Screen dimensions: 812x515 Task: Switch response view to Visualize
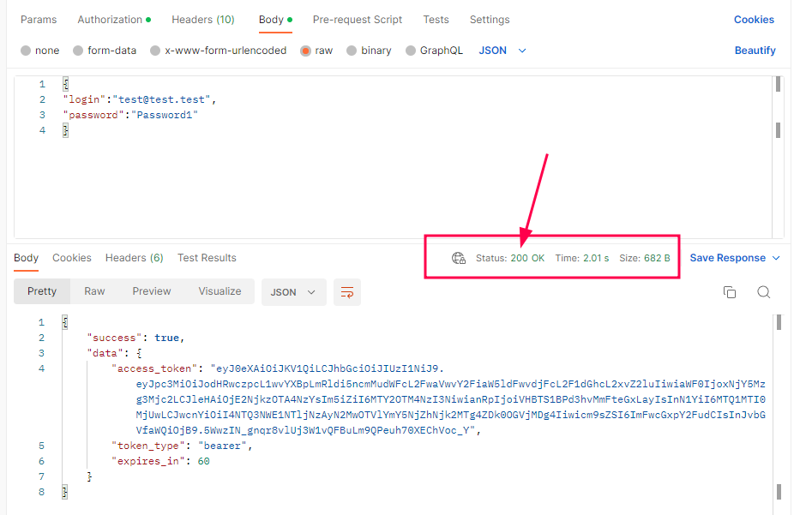220,291
